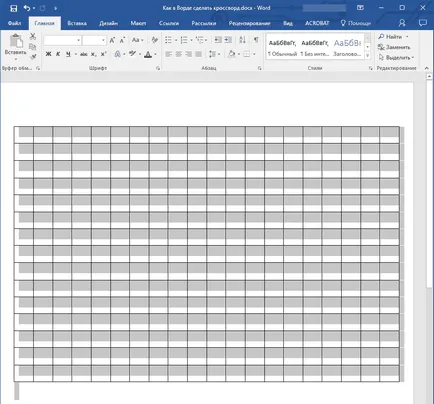
Task: Decrease paragraph indent
Action: tap(218, 40)
